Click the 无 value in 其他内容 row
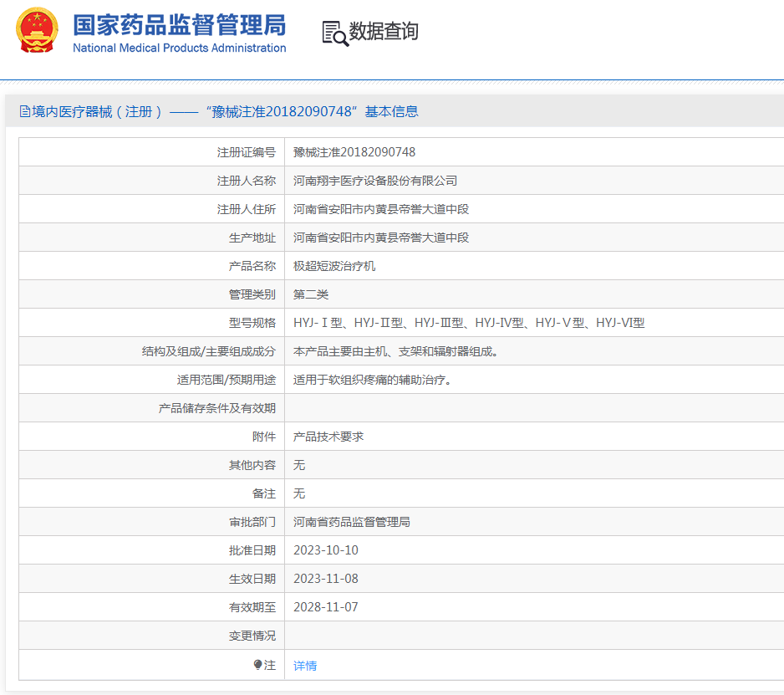This screenshot has height=695, width=784. [x=299, y=465]
